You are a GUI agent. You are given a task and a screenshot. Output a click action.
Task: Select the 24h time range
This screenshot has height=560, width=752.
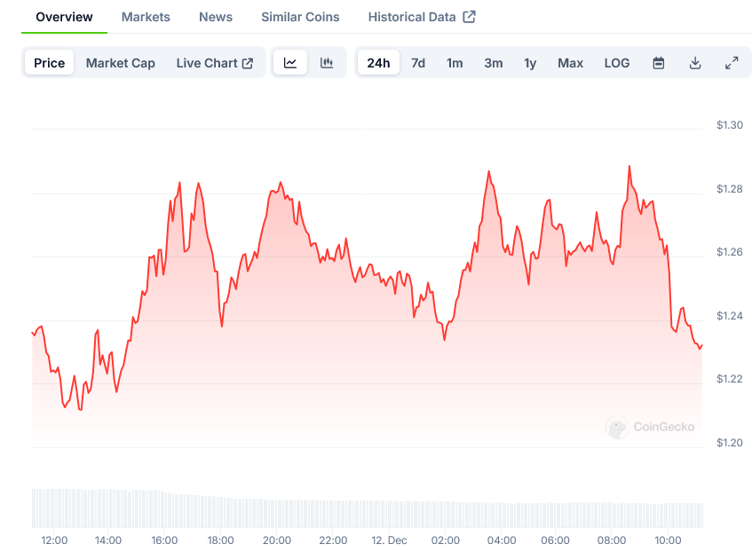pyautogui.click(x=378, y=63)
